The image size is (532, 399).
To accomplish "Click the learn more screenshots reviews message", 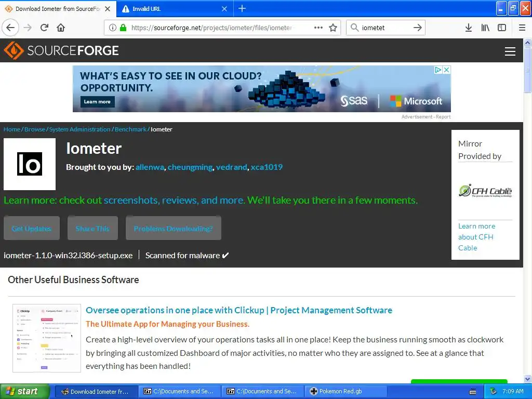I will click(x=211, y=200).
